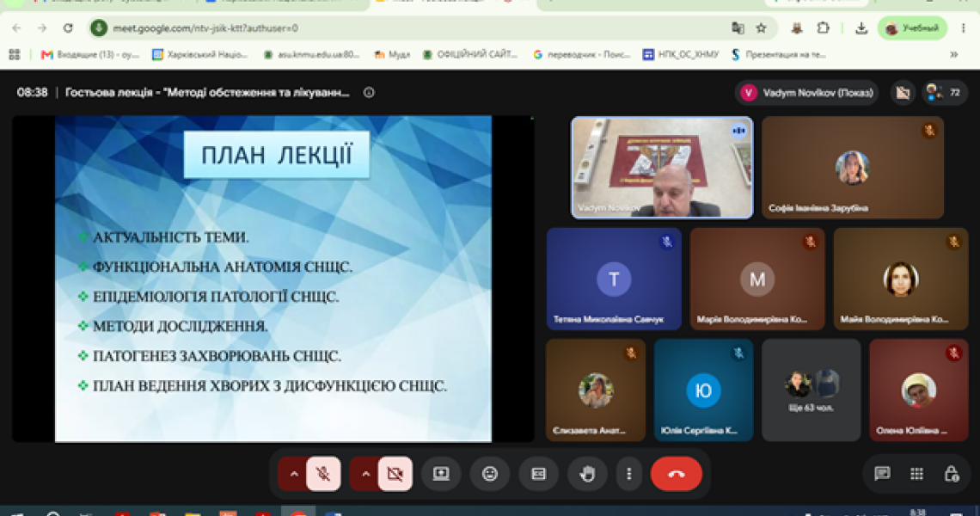Image resolution: width=980 pixels, height=516 pixels.
Task: Open more options menu in Meet
Action: (x=629, y=474)
